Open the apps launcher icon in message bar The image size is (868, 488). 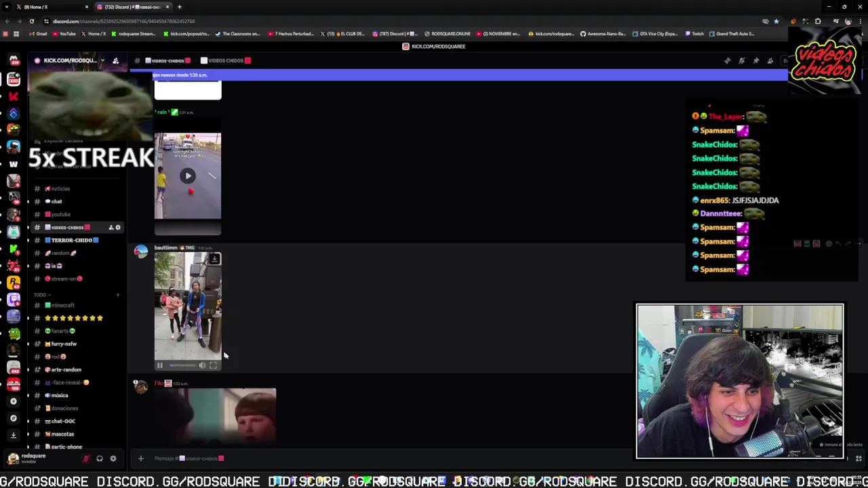(x=859, y=459)
